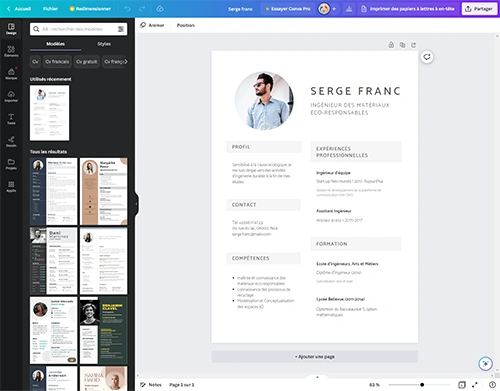500x391 pixels.
Task: Expand the pages drawer arrow
Action: pos(317,377)
